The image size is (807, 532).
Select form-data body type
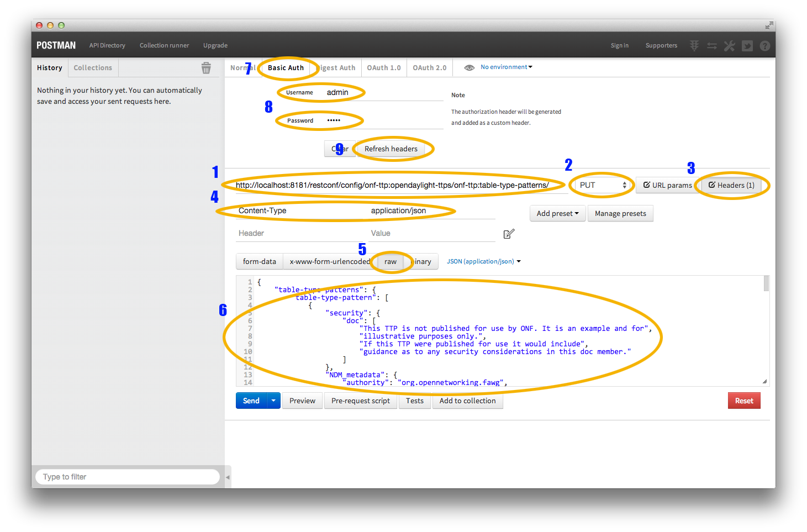259,261
